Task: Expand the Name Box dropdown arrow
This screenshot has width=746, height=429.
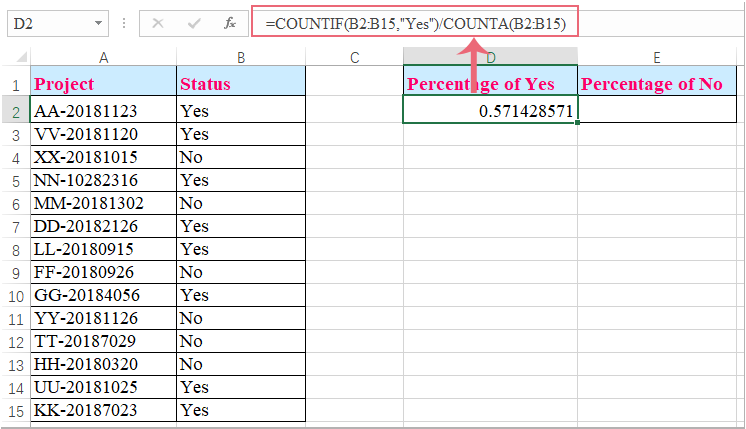Action: pos(97,22)
